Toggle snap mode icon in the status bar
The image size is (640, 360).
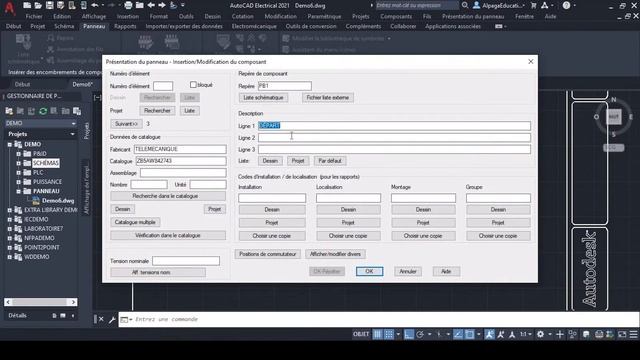point(389,334)
